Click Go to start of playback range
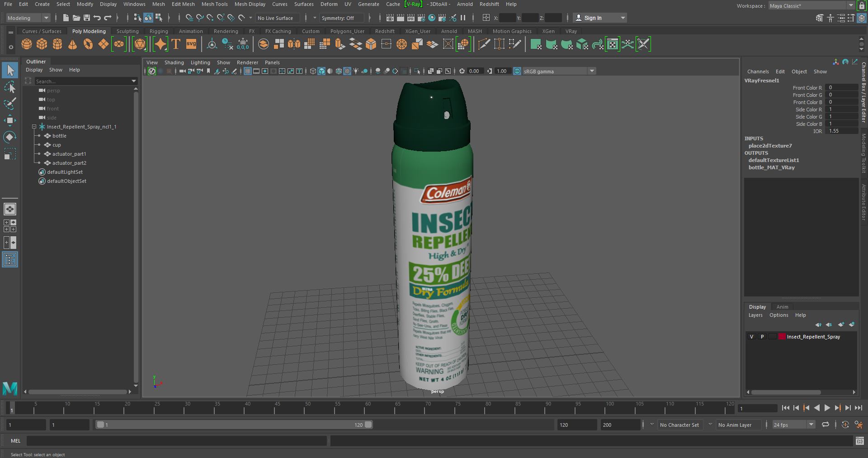 point(785,408)
